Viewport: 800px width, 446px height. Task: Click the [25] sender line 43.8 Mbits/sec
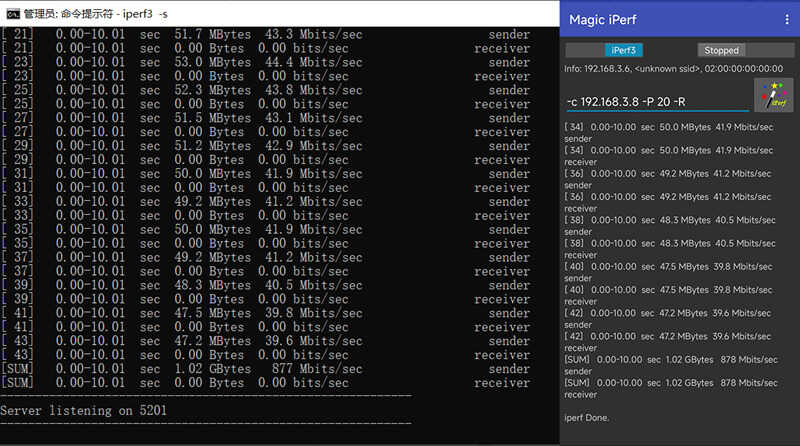click(265, 90)
